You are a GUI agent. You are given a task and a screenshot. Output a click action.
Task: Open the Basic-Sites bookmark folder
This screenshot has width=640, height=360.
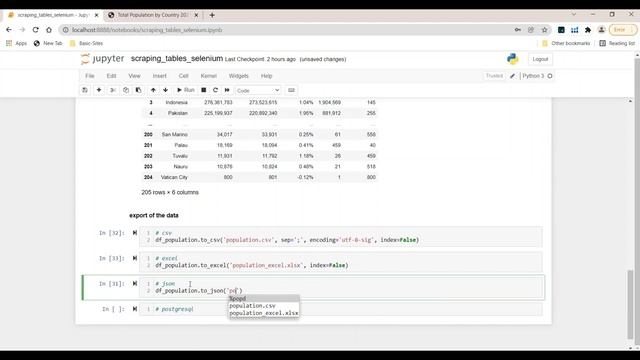[x=87, y=43]
